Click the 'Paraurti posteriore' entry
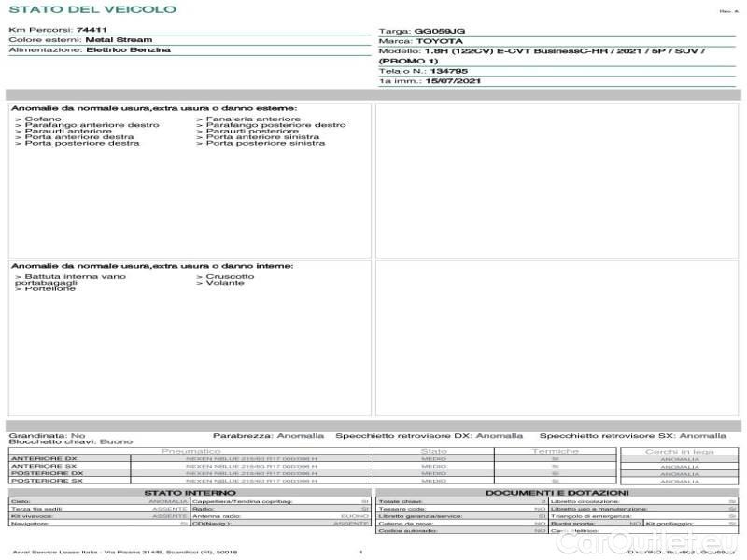747x560 pixels. (x=247, y=131)
